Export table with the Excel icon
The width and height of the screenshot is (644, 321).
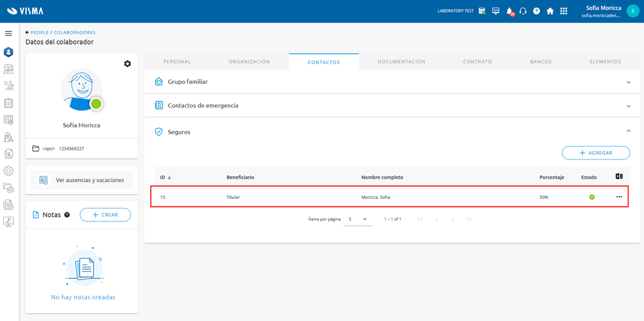[619, 176]
